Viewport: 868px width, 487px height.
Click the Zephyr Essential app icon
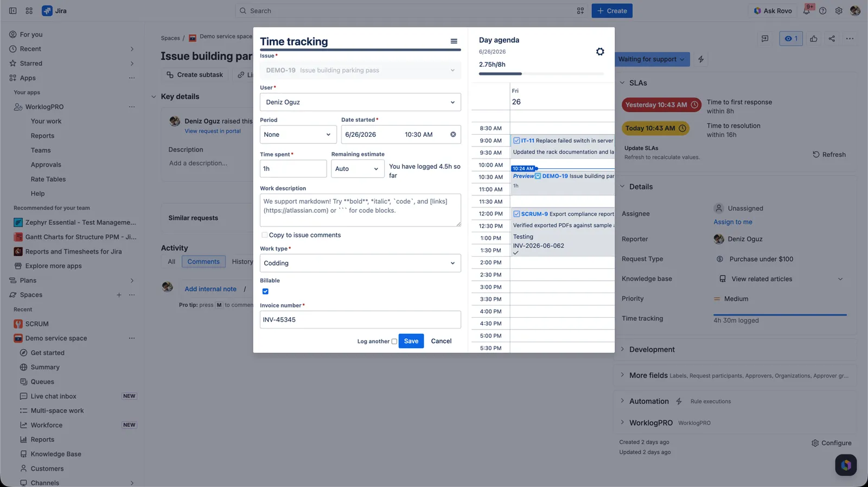point(18,223)
